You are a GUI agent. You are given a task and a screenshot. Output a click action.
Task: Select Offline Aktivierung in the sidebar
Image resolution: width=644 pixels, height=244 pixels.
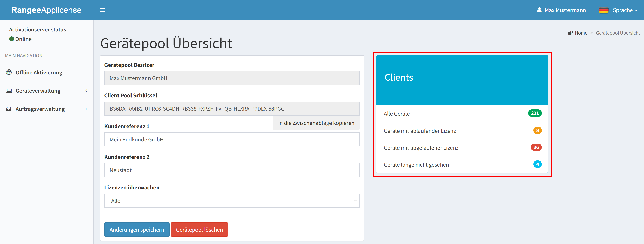[38, 72]
